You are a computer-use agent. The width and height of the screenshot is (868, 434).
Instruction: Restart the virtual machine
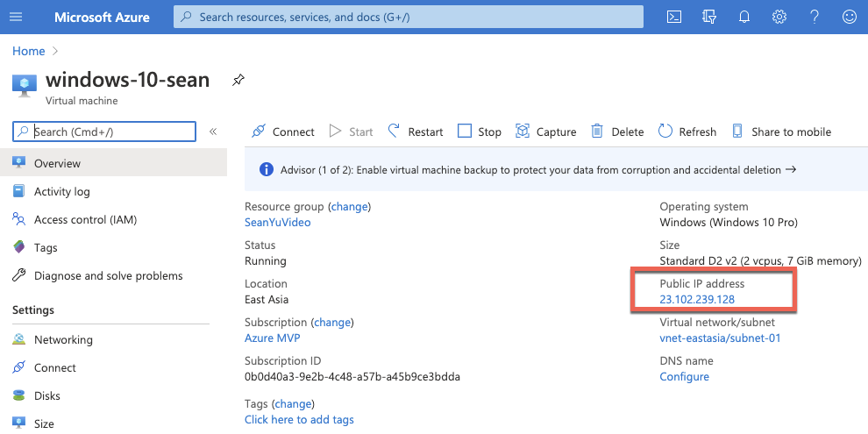[416, 132]
